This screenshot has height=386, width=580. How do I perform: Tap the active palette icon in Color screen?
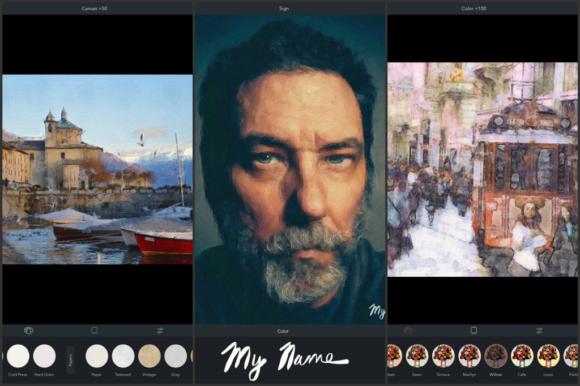[408, 330]
